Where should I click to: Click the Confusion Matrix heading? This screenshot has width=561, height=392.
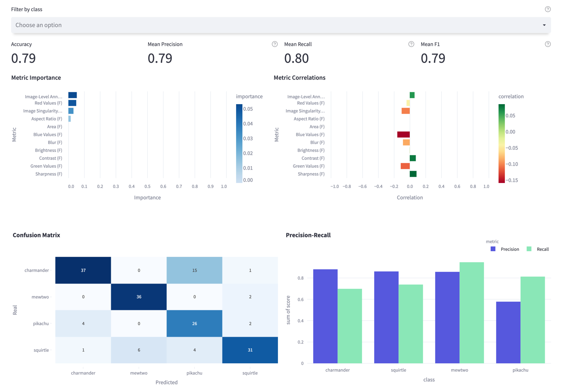[x=36, y=235]
